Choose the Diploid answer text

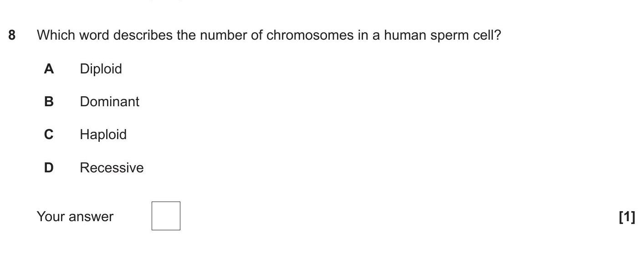pos(101,69)
